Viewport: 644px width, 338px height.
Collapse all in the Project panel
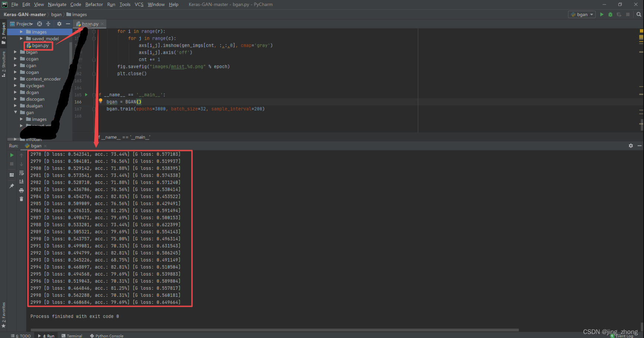(48, 24)
